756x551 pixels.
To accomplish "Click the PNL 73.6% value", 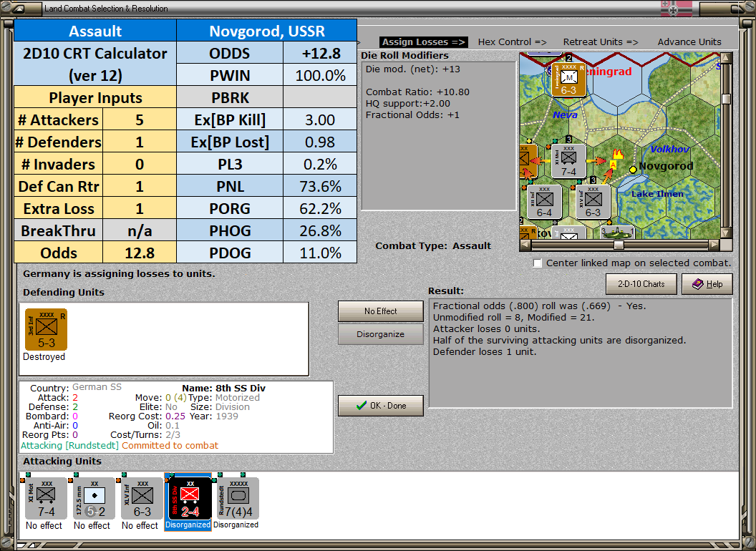I will [x=320, y=186].
